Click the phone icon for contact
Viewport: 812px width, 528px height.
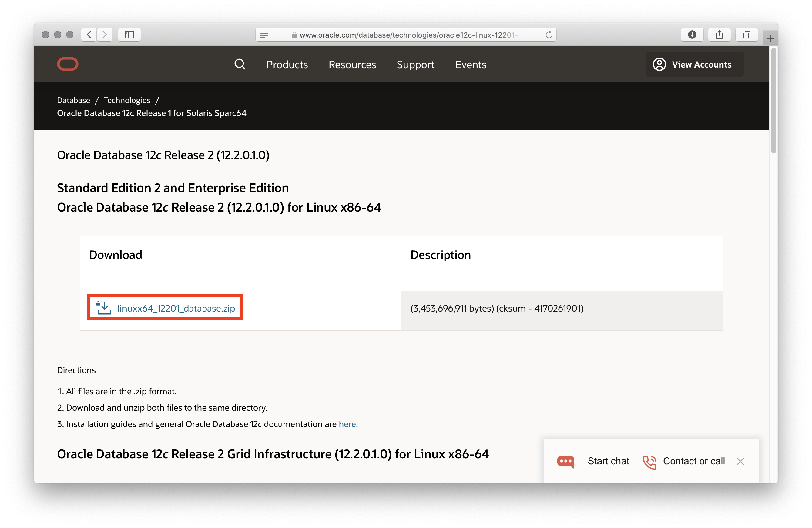649,462
